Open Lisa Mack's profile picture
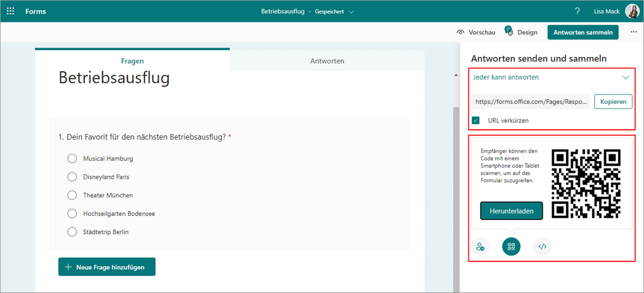This screenshot has width=644, height=293. [x=632, y=11]
